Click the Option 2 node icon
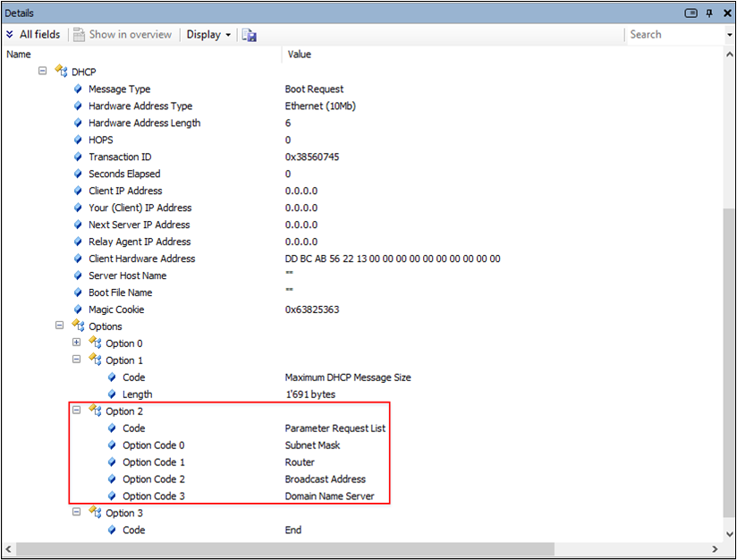 95,412
